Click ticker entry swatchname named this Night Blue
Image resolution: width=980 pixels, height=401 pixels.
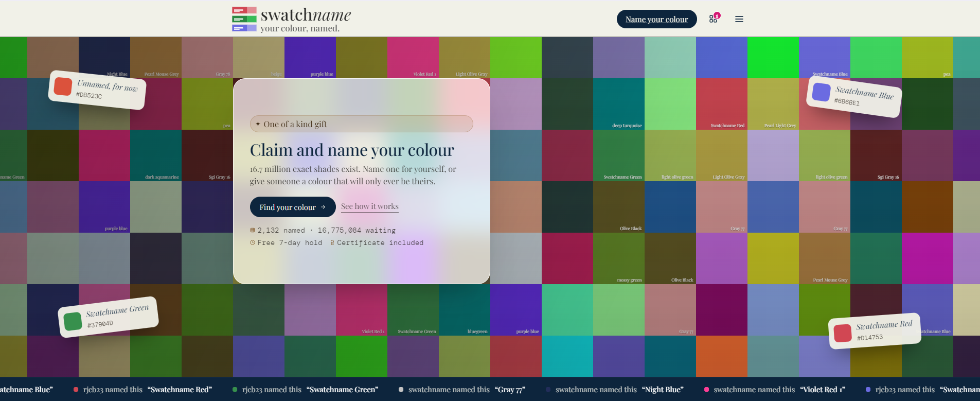(615, 390)
